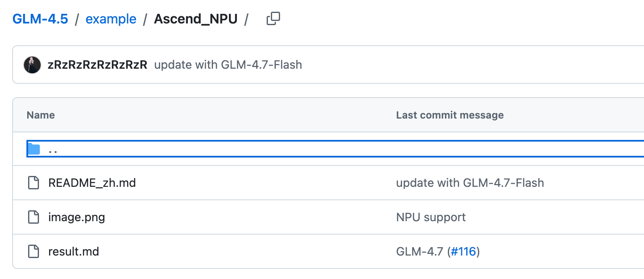Select the Ascend_NPU breadcrumb title
644x279 pixels.
tap(196, 19)
